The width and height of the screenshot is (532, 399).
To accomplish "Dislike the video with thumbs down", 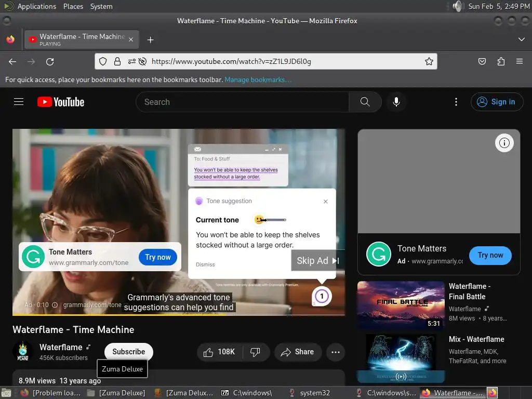I will click(x=255, y=352).
